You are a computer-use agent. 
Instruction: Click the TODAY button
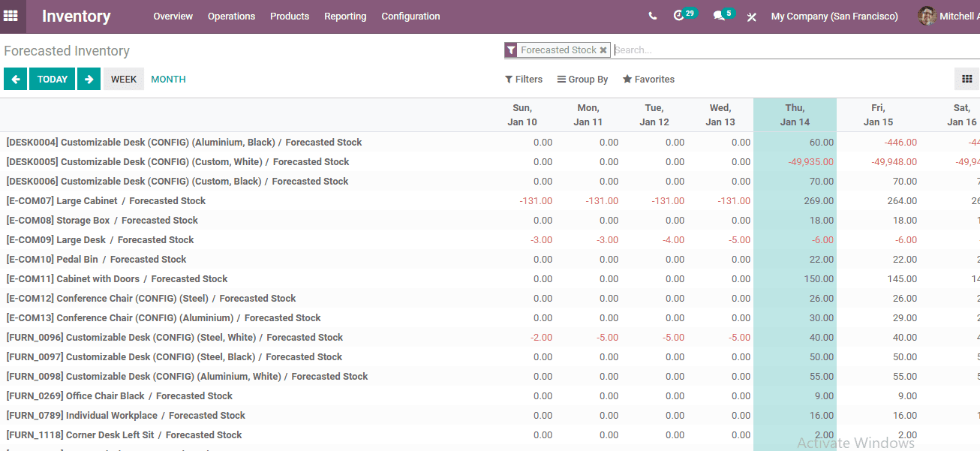point(53,79)
